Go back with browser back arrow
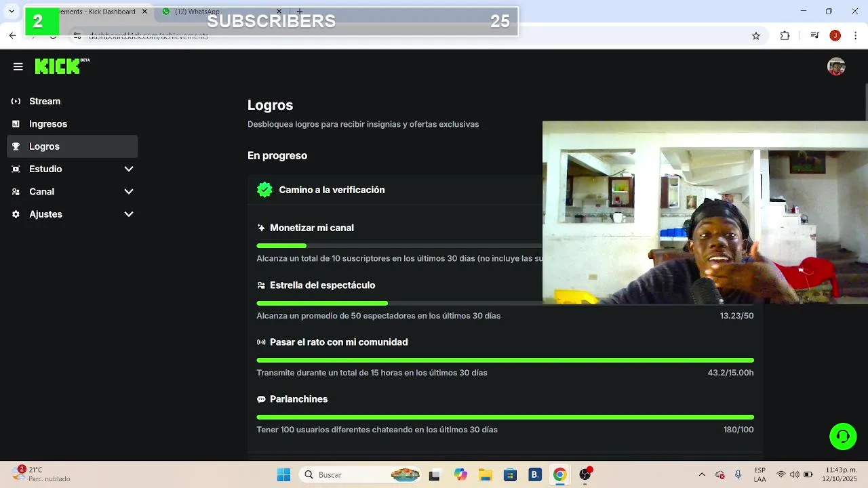The image size is (868, 488). [x=12, y=35]
